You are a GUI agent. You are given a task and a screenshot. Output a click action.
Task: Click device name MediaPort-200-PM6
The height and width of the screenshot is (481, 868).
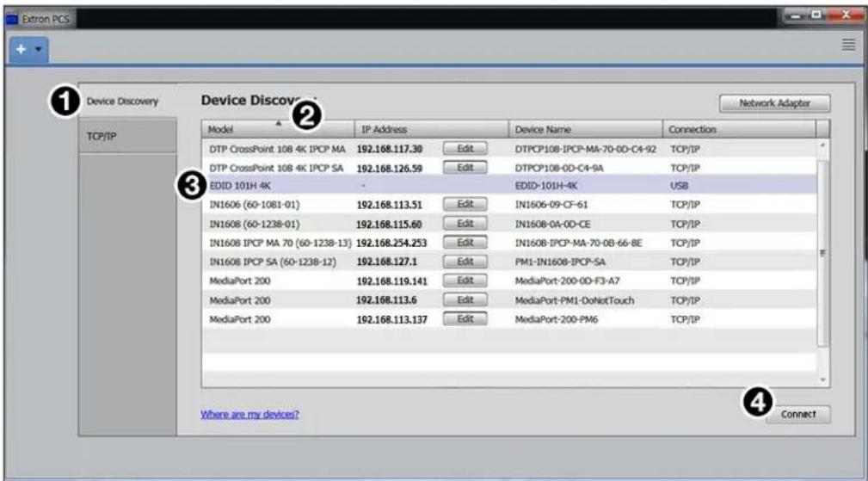point(556,319)
